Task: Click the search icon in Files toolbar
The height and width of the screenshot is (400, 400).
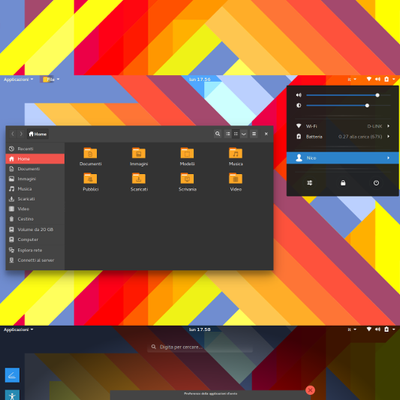Action: pyautogui.click(x=218, y=134)
